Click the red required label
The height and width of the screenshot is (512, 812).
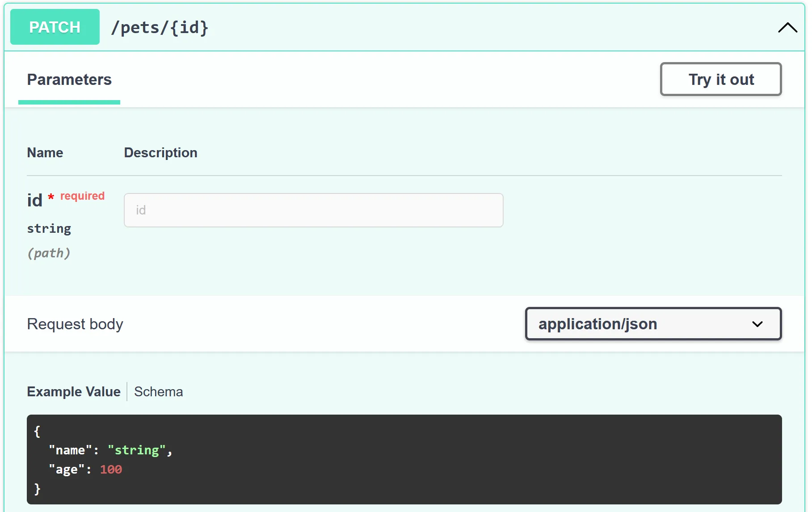pyautogui.click(x=82, y=196)
